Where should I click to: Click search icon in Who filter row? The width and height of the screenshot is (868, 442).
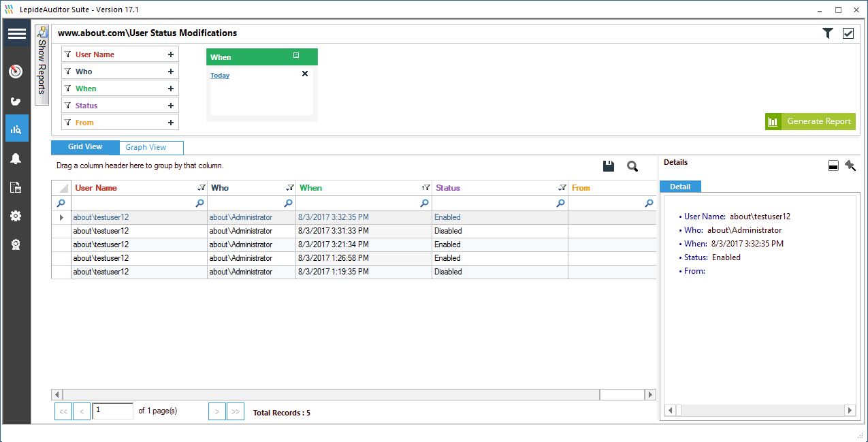(x=289, y=203)
